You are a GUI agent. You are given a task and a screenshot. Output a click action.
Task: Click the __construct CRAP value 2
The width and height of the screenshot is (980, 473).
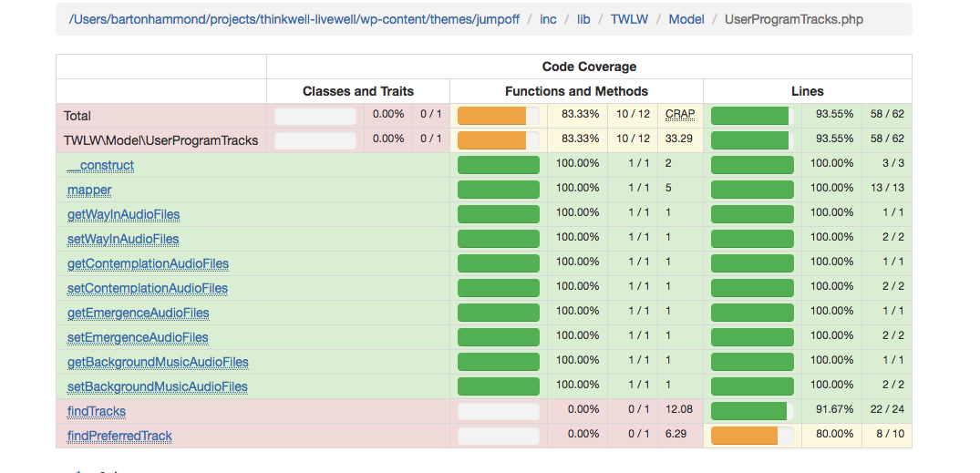point(668,163)
